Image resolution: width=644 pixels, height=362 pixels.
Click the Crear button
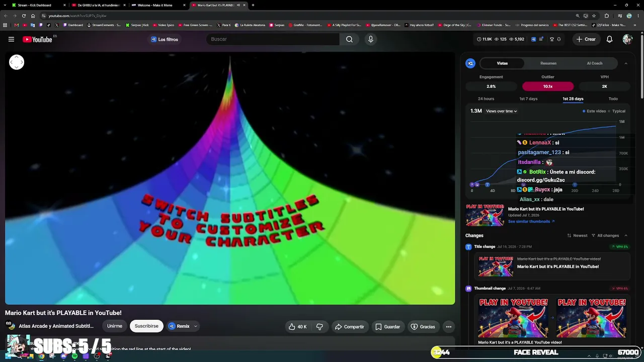586,39
